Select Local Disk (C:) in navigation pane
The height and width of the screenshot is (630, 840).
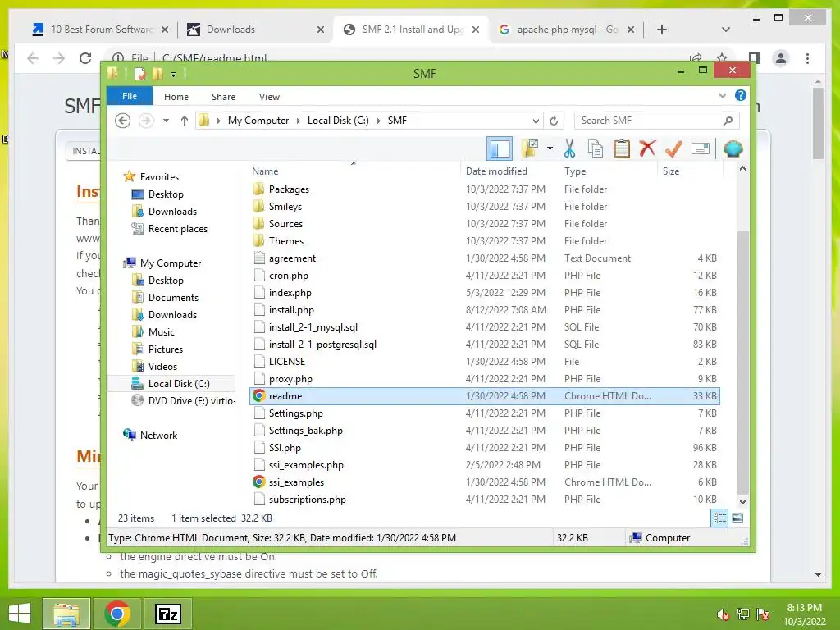click(x=178, y=384)
